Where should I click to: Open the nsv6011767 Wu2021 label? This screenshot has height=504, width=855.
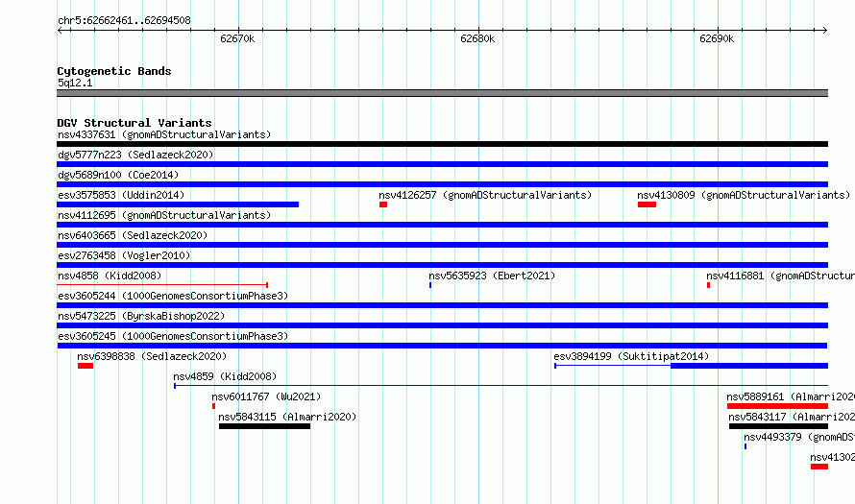coord(266,396)
